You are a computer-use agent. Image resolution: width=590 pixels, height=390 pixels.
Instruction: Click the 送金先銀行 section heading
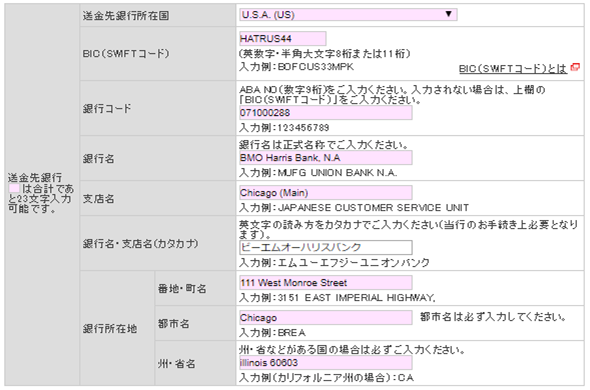pyautogui.click(x=35, y=177)
